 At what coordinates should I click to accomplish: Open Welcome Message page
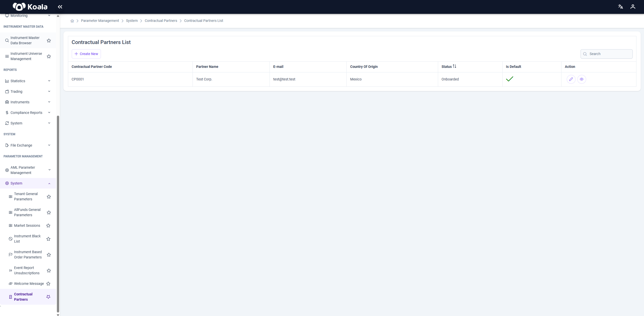tap(29, 284)
